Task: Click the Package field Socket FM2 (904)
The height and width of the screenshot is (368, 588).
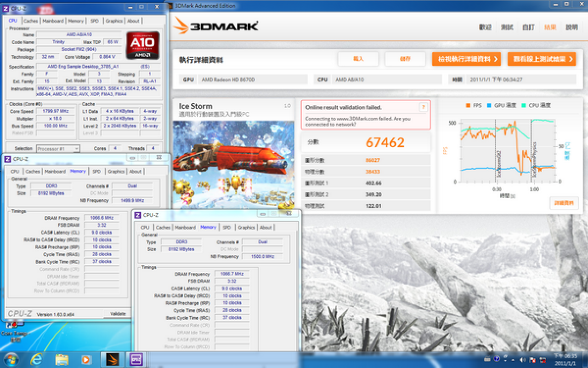Action: (79, 49)
